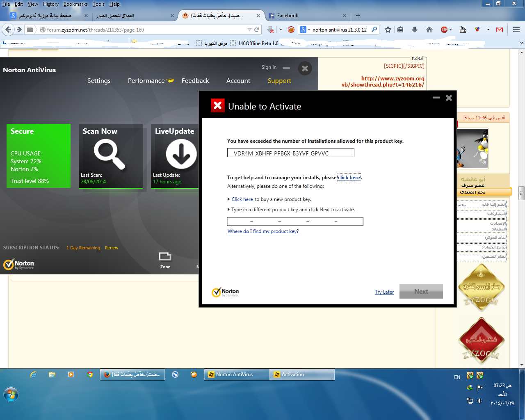525x420 pixels.
Task: Open the Account tab in Norton
Action: click(238, 81)
